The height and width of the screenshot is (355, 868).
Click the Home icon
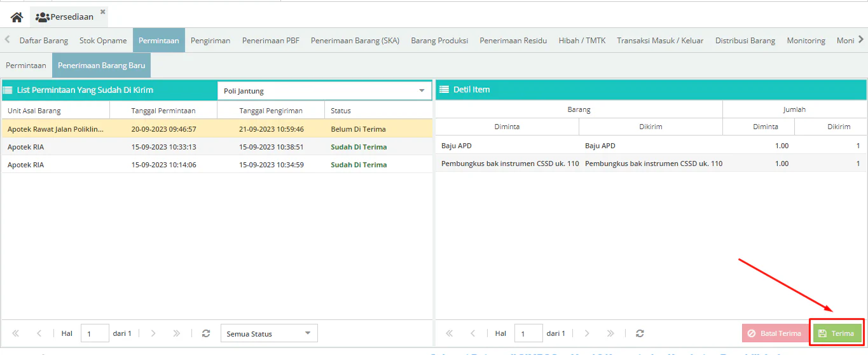(x=17, y=17)
